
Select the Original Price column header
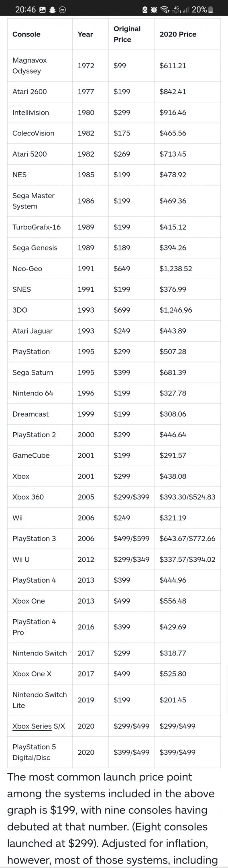(127, 34)
